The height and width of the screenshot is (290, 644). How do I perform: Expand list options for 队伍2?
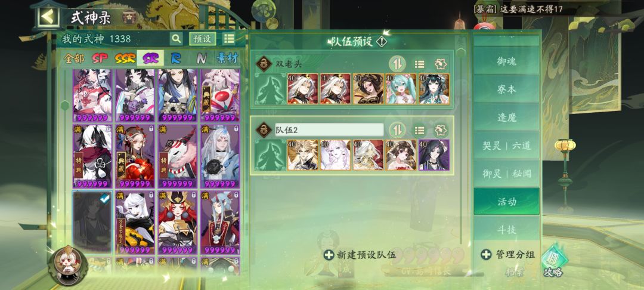click(419, 131)
